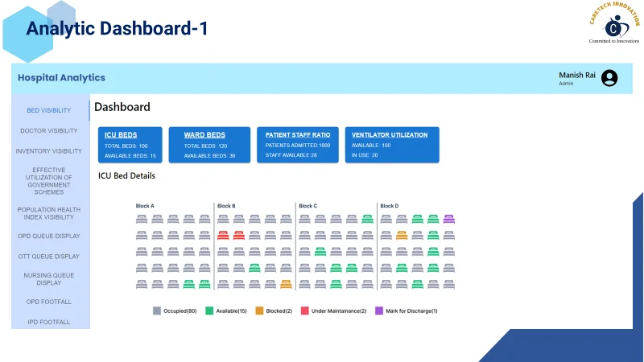Select the first gray occupied bed in Block C's top row
Image resolution: width=644 pixels, height=362 pixels.
[x=304, y=219]
